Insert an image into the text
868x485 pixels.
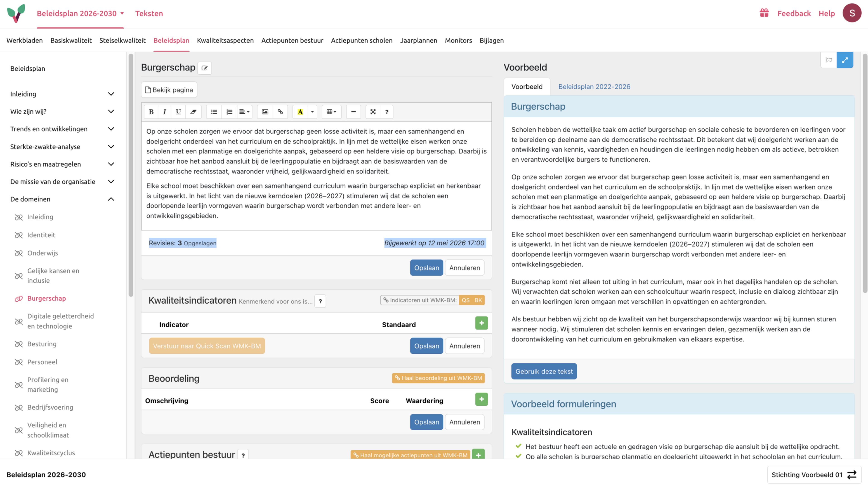[265, 112]
